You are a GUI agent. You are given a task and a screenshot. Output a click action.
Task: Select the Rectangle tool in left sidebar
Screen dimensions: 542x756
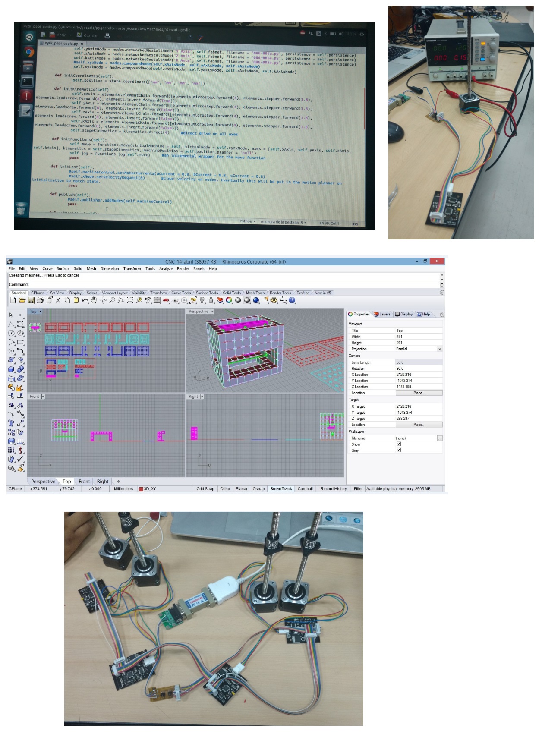click(x=20, y=342)
